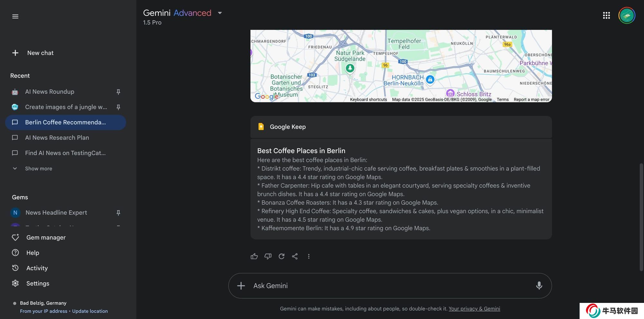The image size is (644, 319).
Task: Click the thumbs down feedback icon
Action: click(268, 256)
